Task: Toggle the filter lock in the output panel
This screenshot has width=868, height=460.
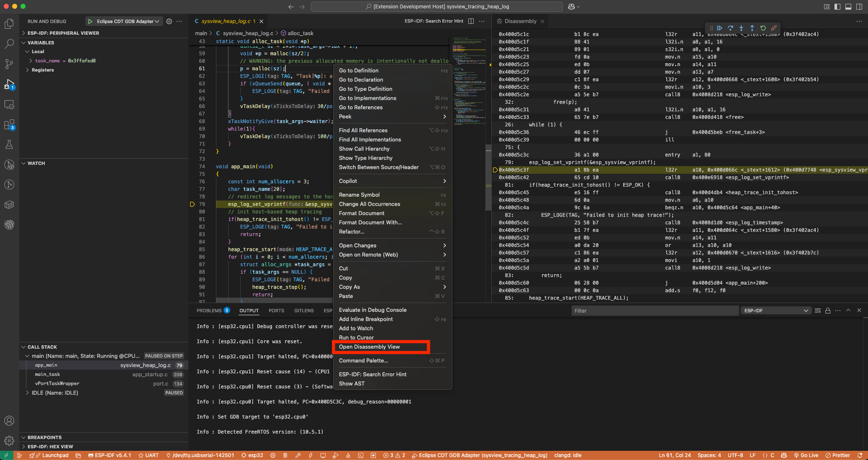Action: pos(828,311)
